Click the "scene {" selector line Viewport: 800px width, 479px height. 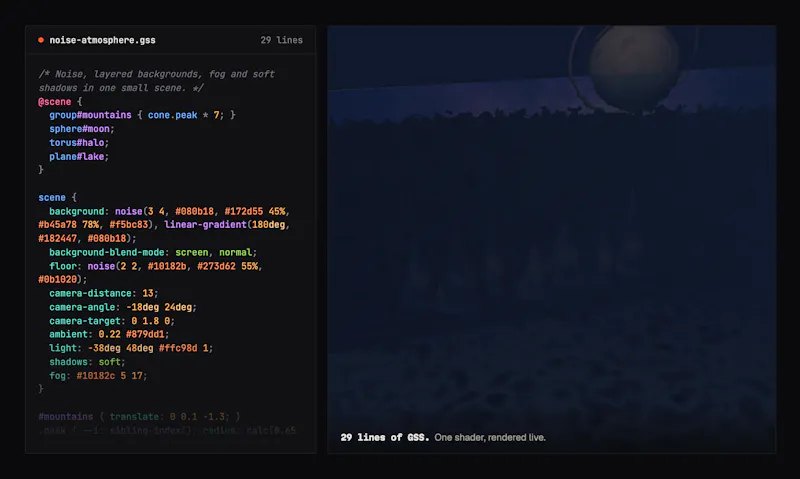coord(57,197)
